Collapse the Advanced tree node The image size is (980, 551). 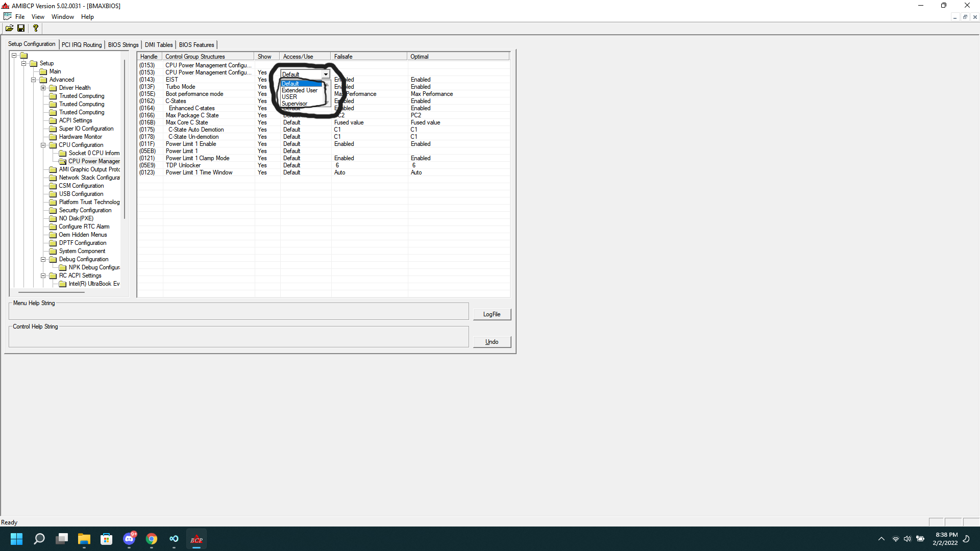(34, 80)
